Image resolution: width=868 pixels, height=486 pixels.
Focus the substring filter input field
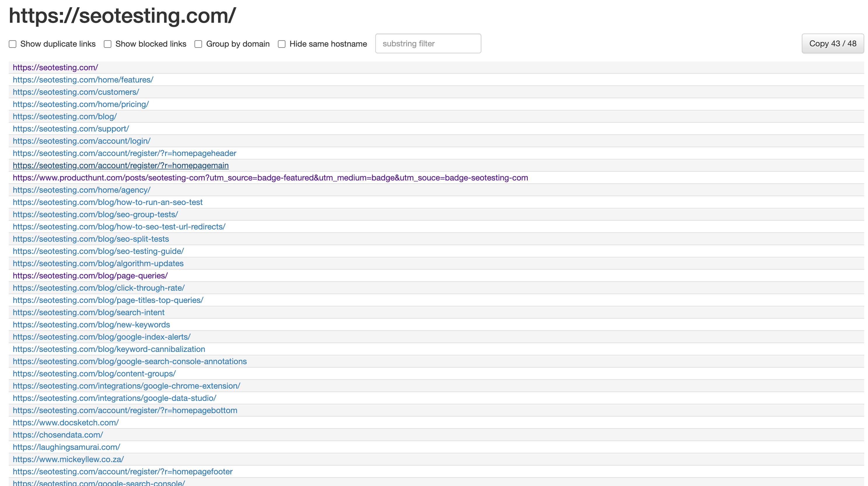tap(428, 43)
